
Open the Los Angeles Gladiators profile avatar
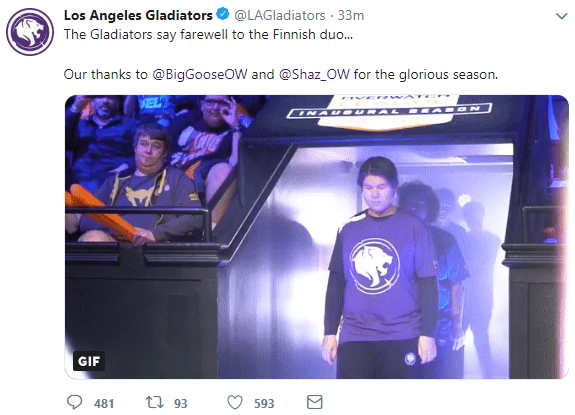(30, 32)
